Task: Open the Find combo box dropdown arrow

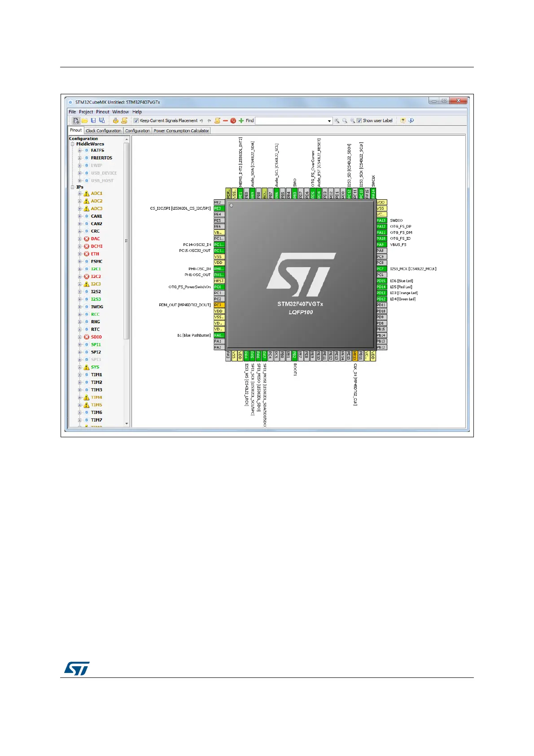Action: [x=329, y=121]
